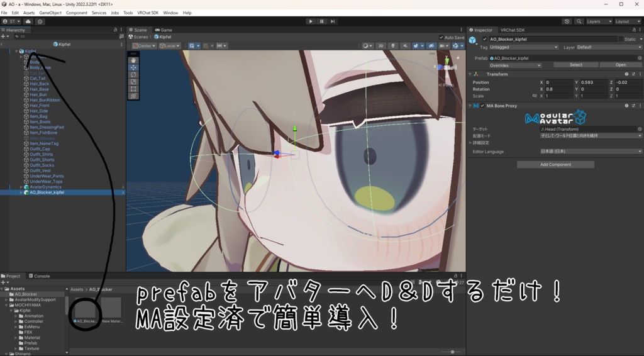
Task: Select the Move tool in scene toolbar
Action: 133,67
